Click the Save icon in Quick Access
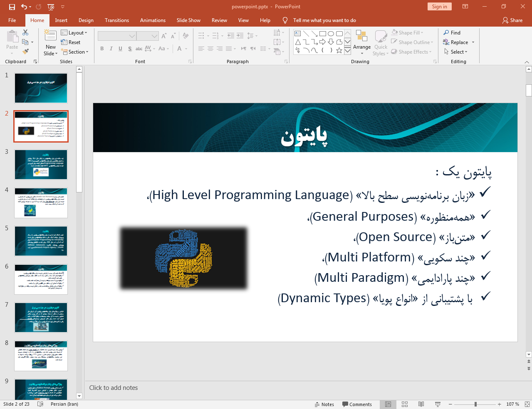Screen dimensions: 532x409 pyautogui.click(x=12, y=7)
